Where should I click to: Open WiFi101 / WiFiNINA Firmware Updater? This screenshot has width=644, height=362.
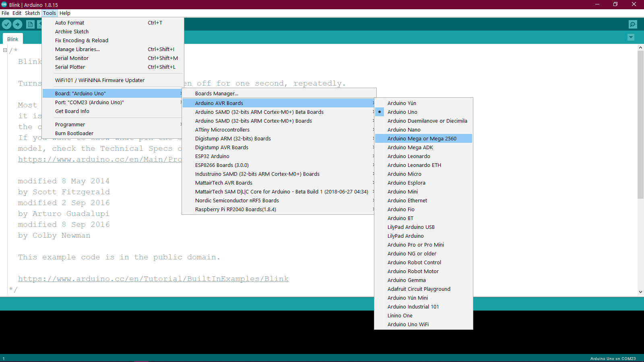point(113,80)
